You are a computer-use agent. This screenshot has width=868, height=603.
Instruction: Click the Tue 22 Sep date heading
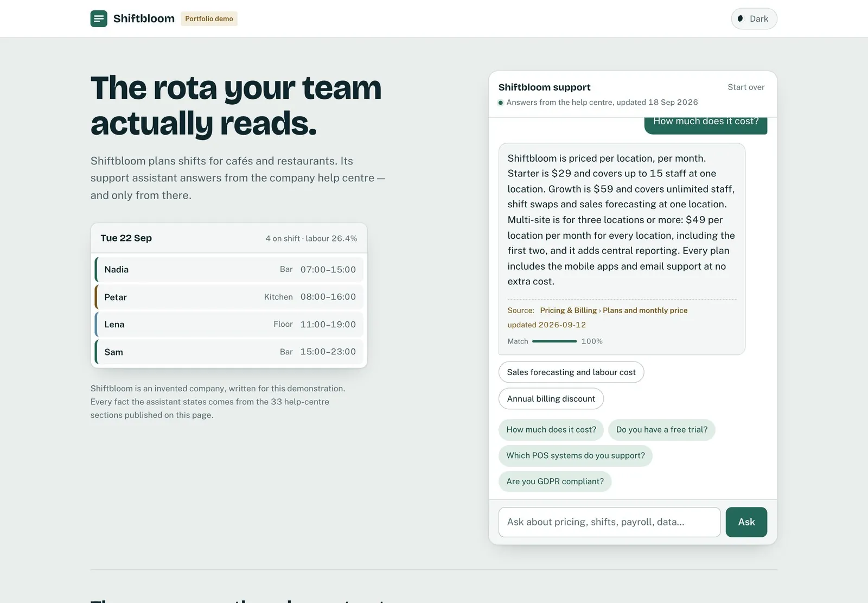tap(126, 238)
